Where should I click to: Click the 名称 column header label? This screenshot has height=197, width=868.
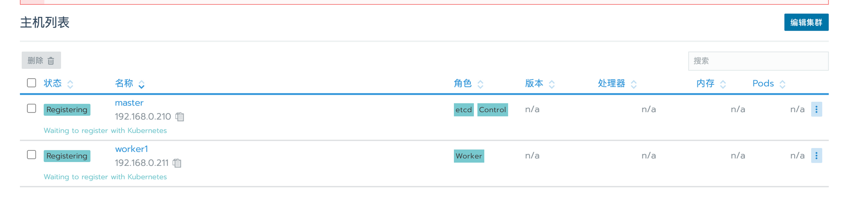click(124, 84)
